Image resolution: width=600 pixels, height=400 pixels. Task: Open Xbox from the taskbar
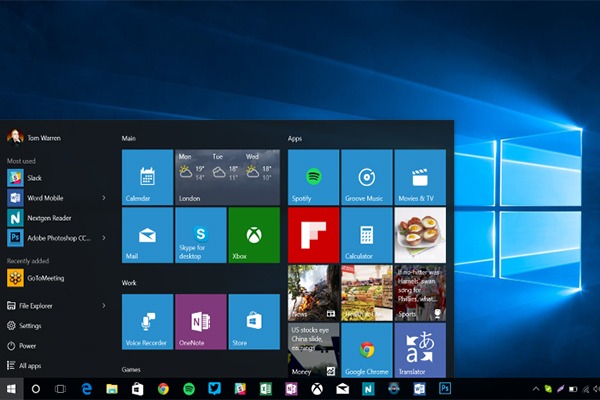tap(317, 389)
